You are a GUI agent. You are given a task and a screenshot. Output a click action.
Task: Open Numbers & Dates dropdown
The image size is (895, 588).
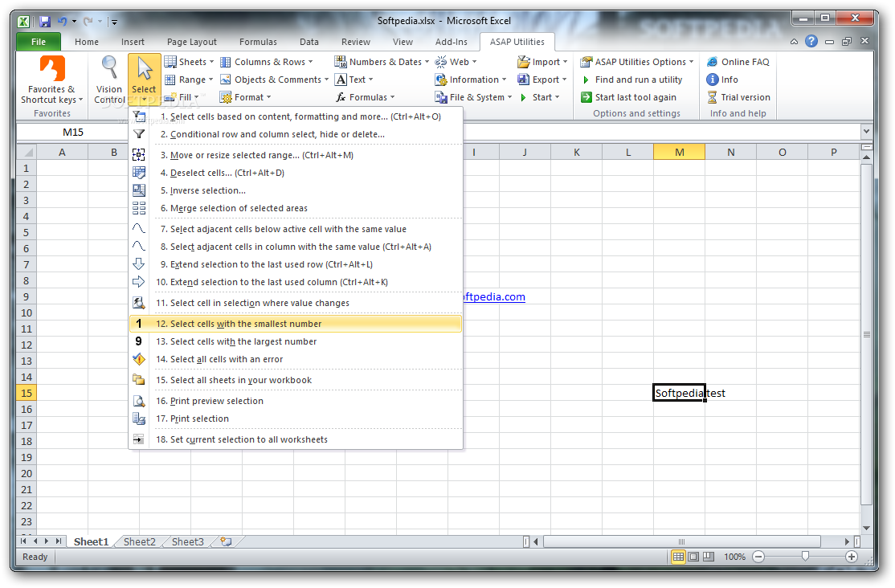click(x=382, y=62)
